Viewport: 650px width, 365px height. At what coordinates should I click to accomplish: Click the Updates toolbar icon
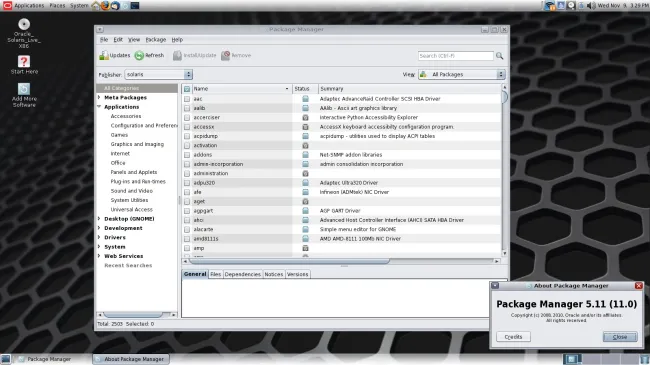coord(104,55)
